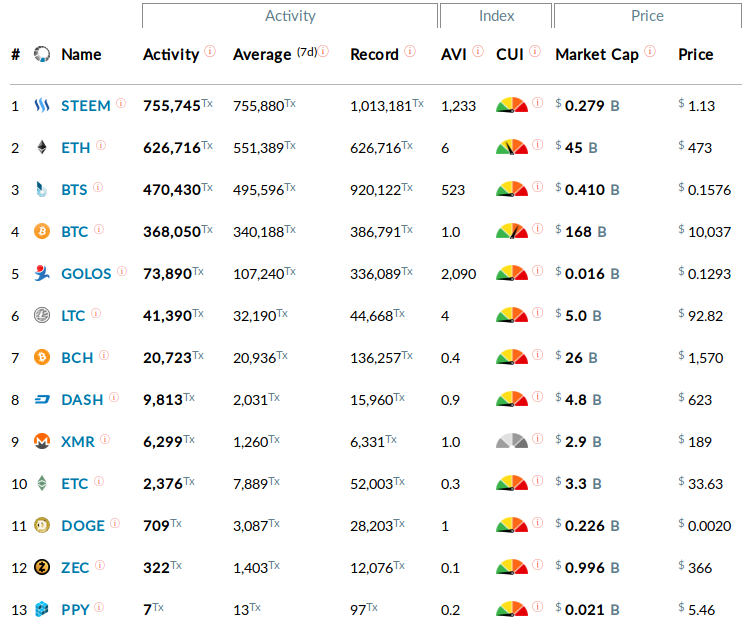Open the PPY coin link

(74, 610)
